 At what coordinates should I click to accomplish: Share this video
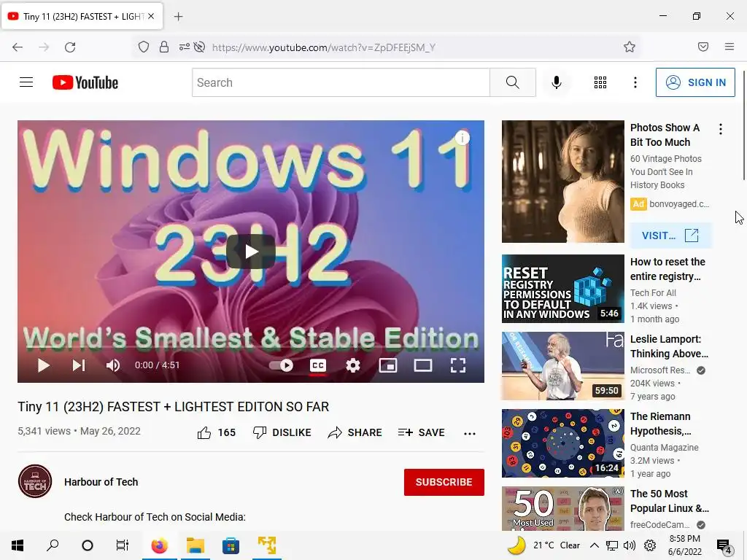(x=355, y=432)
